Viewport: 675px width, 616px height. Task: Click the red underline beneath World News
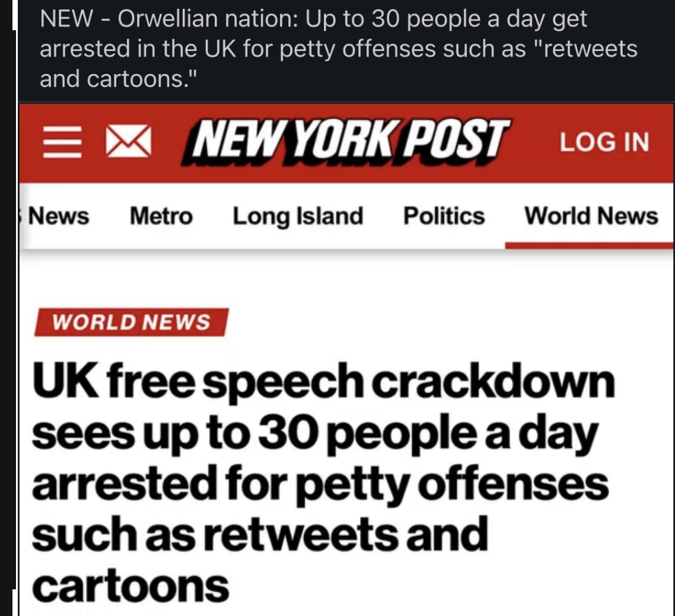[x=588, y=244]
